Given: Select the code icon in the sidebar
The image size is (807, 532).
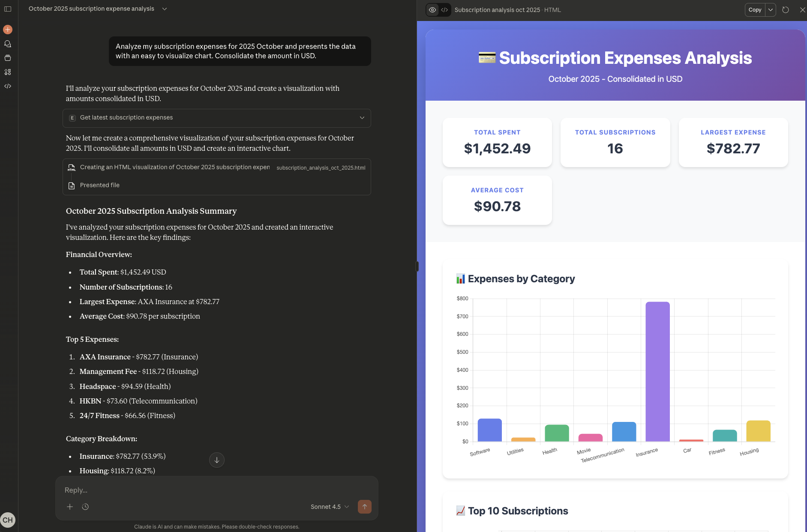Looking at the screenshot, I should 8,86.
